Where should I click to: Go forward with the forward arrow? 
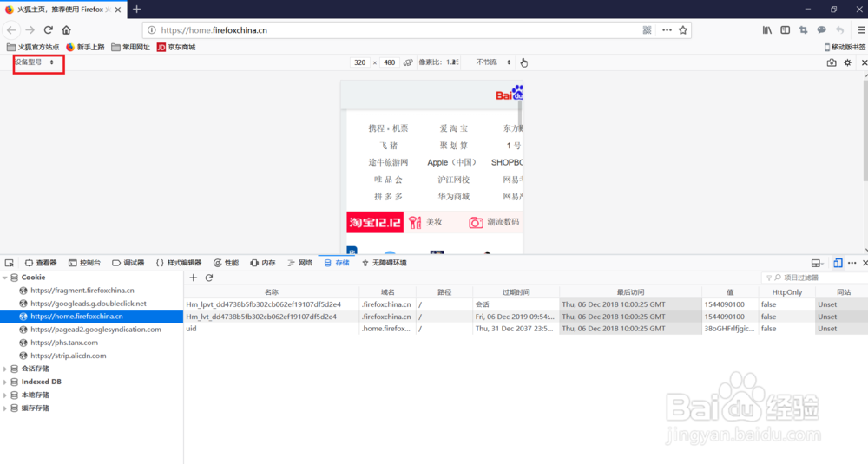30,29
